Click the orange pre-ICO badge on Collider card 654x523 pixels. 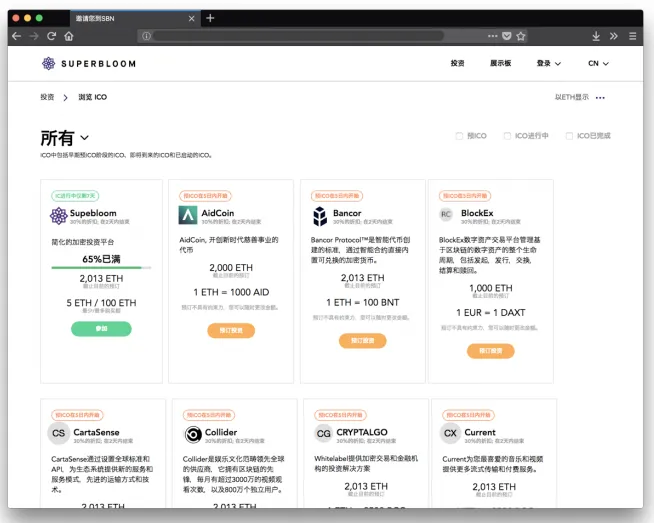click(209, 415)
